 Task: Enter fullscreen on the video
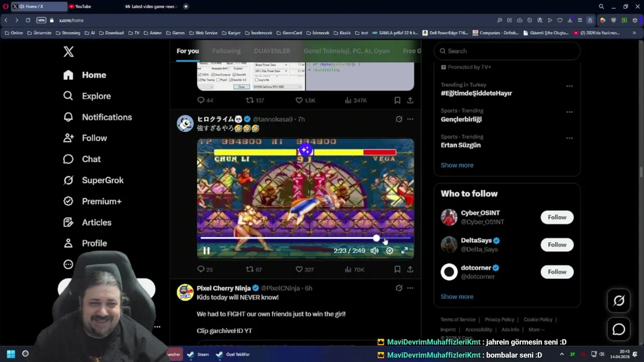(x=405, y=250)
